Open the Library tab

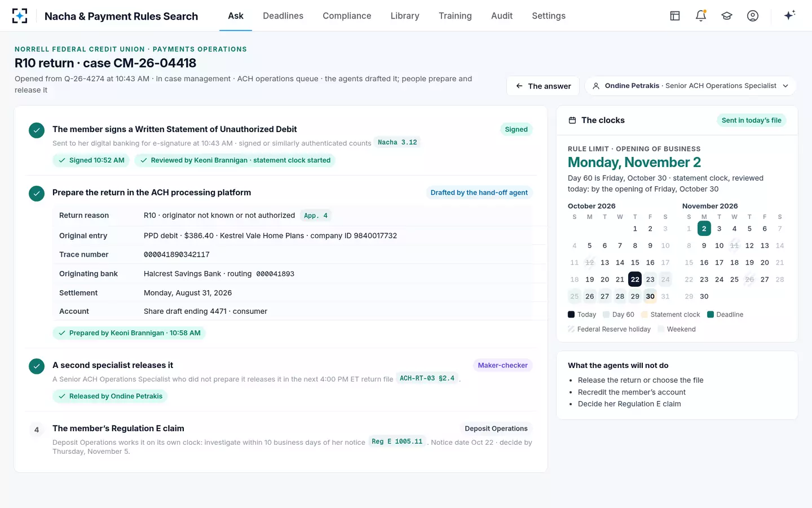click(405, 16)
